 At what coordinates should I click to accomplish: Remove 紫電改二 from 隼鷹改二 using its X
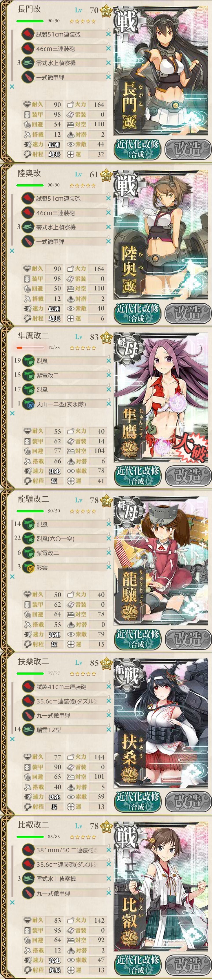(x=109, y=375)
